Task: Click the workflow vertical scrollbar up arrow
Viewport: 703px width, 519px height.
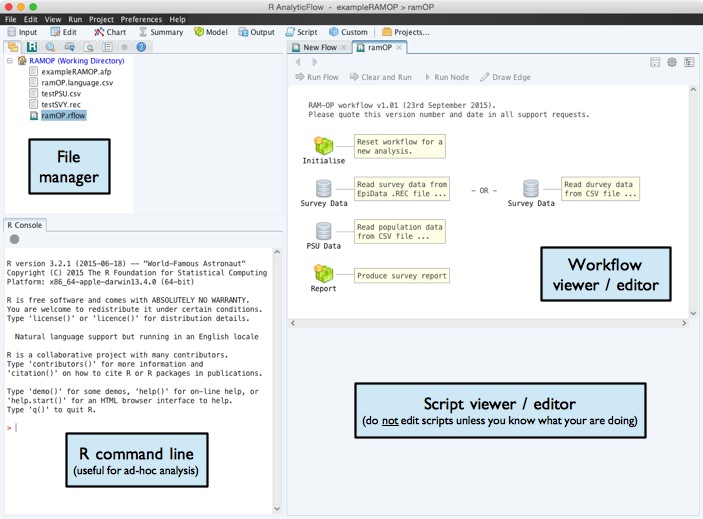Action: [x=693, y=90]
